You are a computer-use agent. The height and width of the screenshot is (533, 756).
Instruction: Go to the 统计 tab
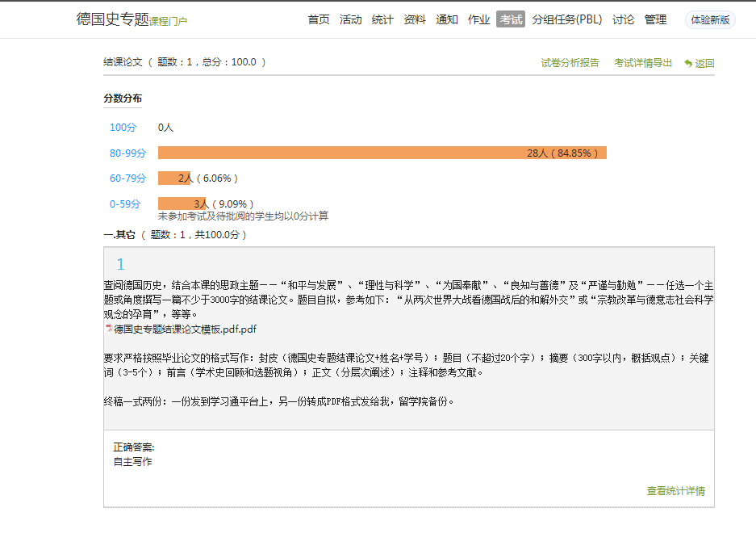[382, 19]
